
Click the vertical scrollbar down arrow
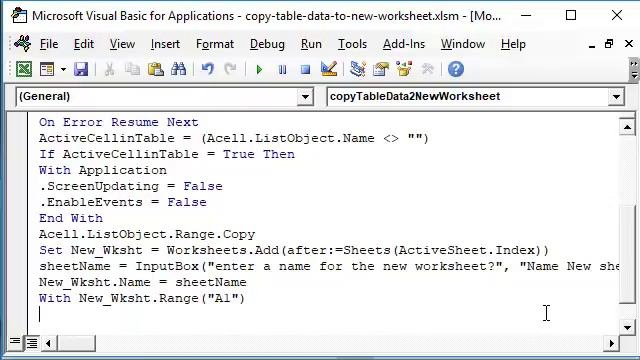[627, 327]
